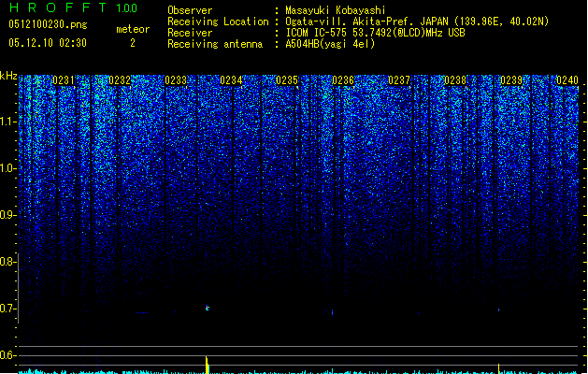Image resolution: width=588 pixels, height=374 pixels.
Task: Click the tall yellow power spike near 0234
Action: [x=207, y=365]
